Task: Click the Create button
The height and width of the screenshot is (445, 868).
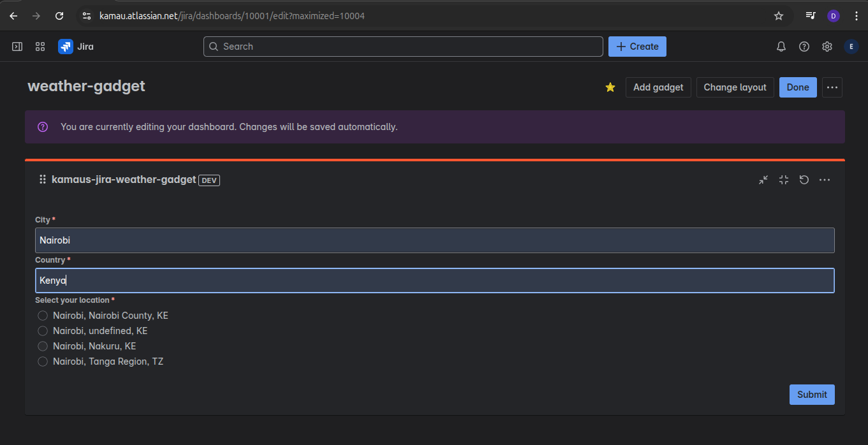Action: pos(637,47)
